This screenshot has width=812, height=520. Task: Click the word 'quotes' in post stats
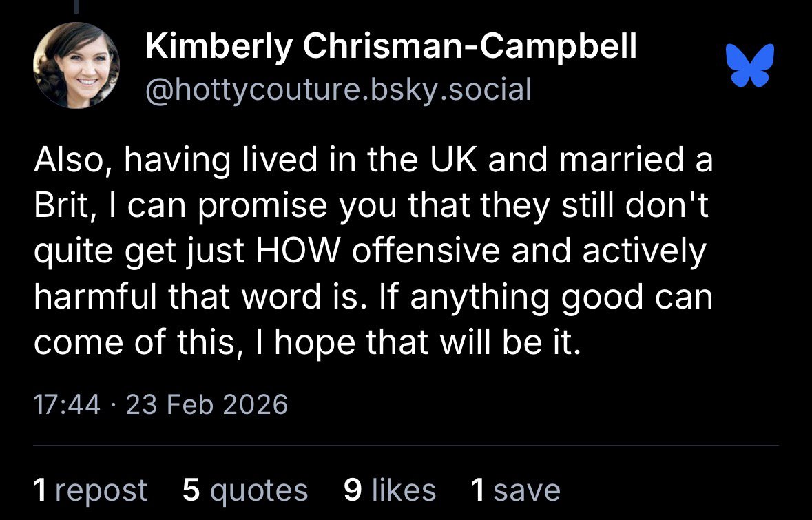pyautogui.click(x=258, y=490)
